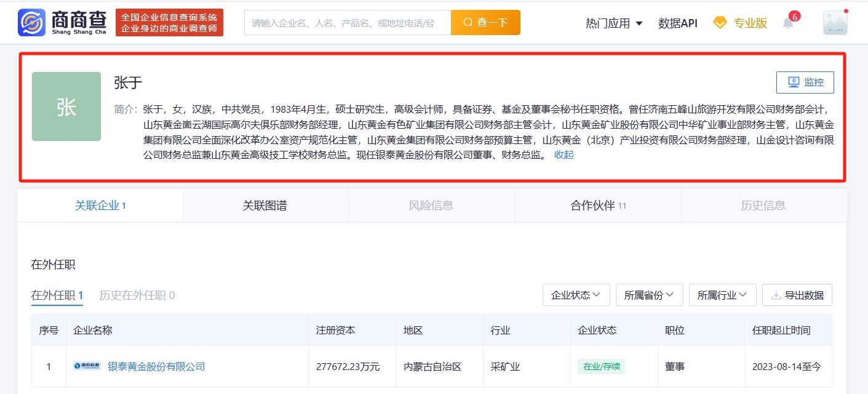868x394 pixels.
Task: Open the 企业状态 filter dropdown
Action: coord(576,295)
